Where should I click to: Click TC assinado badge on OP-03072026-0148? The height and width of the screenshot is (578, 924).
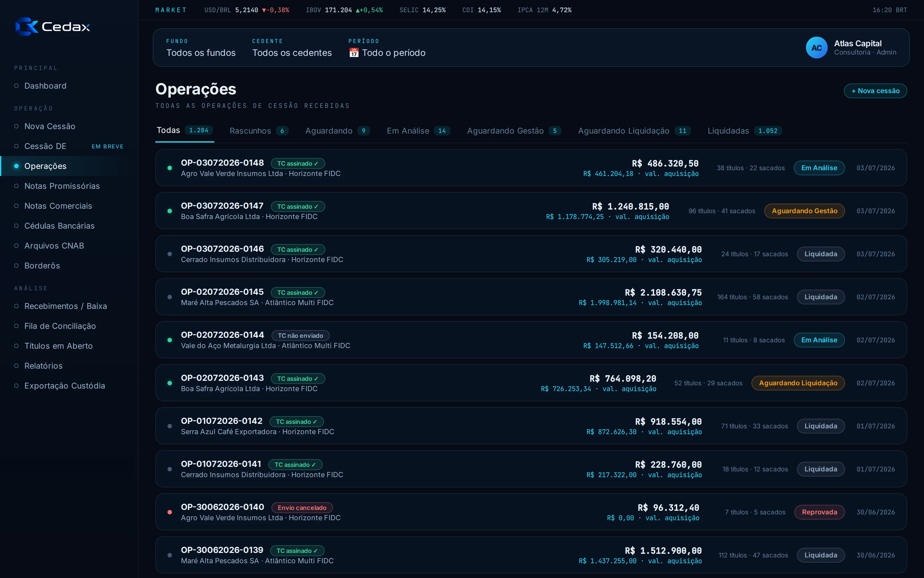[x=298, y=164]
